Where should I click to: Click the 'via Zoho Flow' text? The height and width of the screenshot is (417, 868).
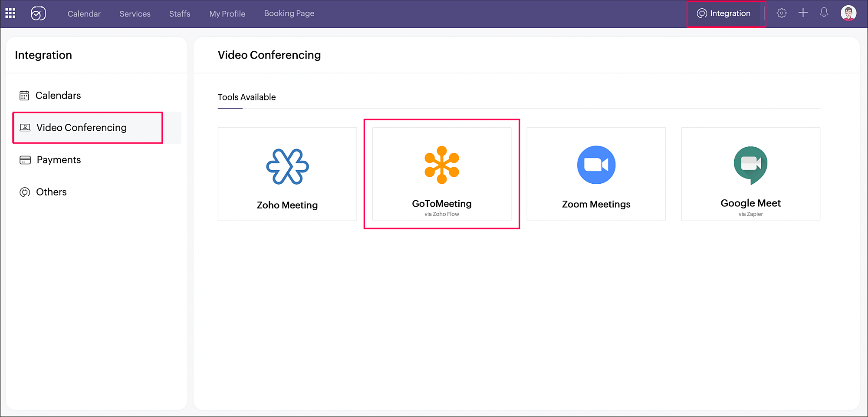coord(442,214)
